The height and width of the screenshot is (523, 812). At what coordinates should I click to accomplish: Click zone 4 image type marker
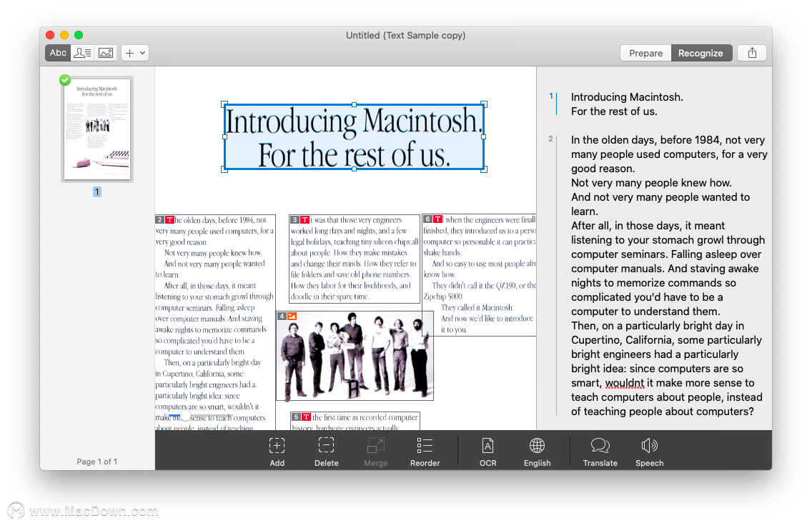coord(292,316)
